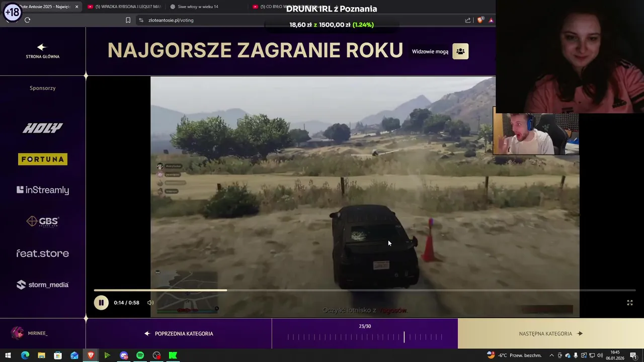Open Spotify from taskbar
644x362 pixels.
click(140, 355)
